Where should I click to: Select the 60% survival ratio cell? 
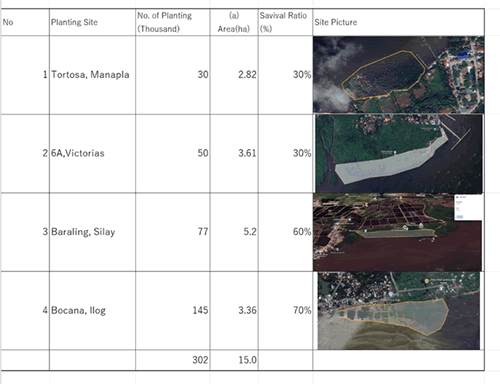(x=285, y=232)
